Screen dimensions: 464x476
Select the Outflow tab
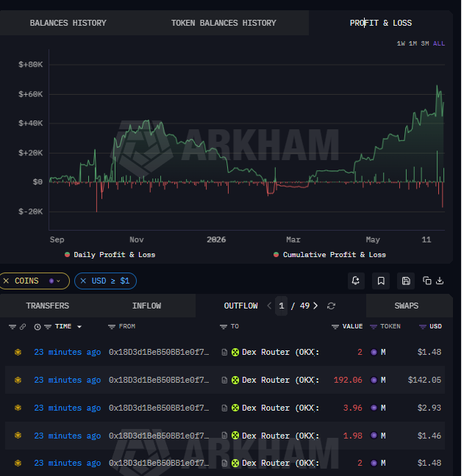(x=240, y=306)
